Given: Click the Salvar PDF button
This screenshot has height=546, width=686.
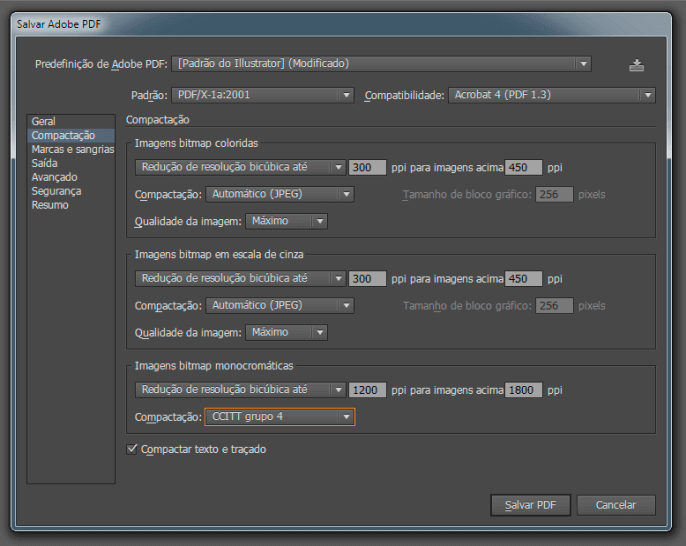Looking at the screenshot, I should click(530, 505).
